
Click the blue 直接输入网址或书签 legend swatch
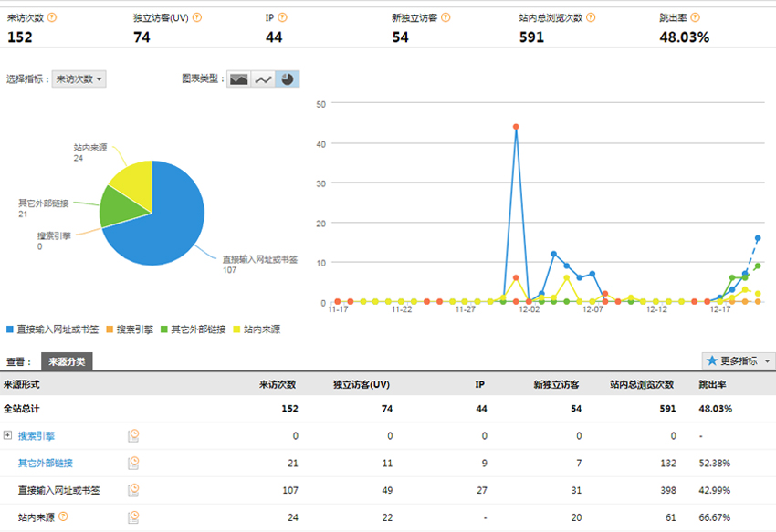tap(10, 329)
